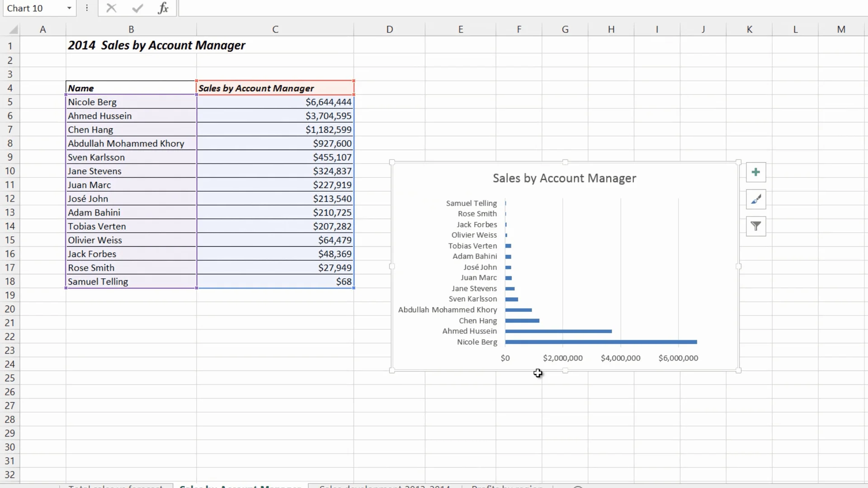
Task: Click the chart's top-right corner sizing handle
Action: pyautogui.click(x=739, y=162)
